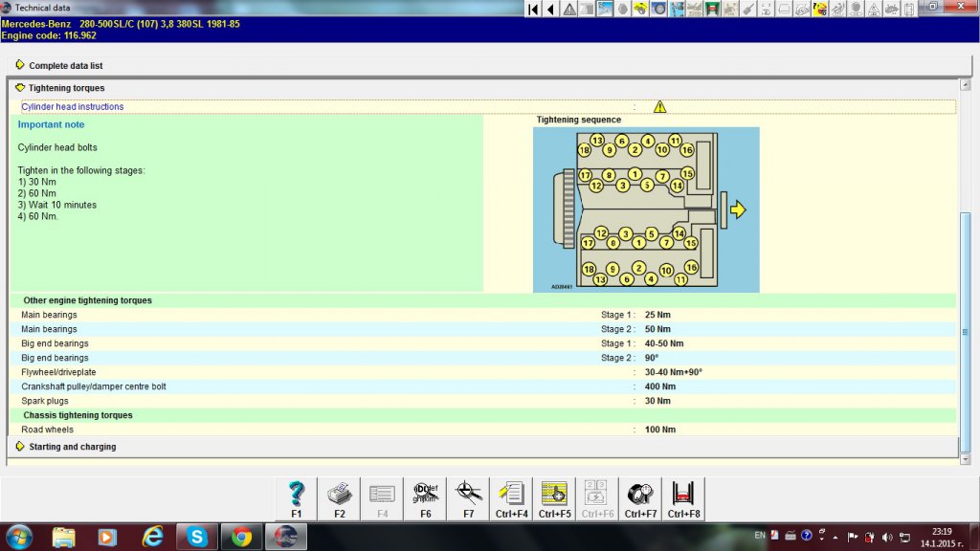The height and width of the screenshot is (551, 980).
Task: Click the cylinder head warning triangle icon
Action: [x=659, y=107]
